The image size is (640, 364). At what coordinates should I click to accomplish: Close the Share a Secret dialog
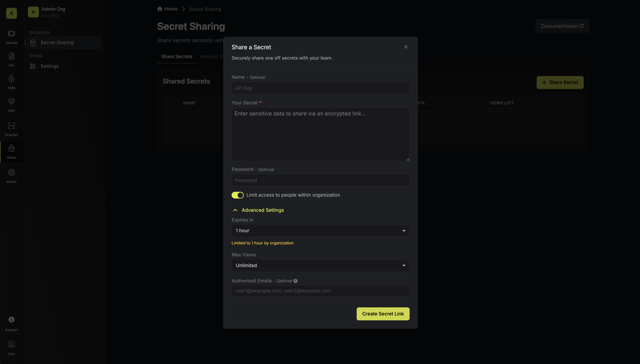(406, 47)
